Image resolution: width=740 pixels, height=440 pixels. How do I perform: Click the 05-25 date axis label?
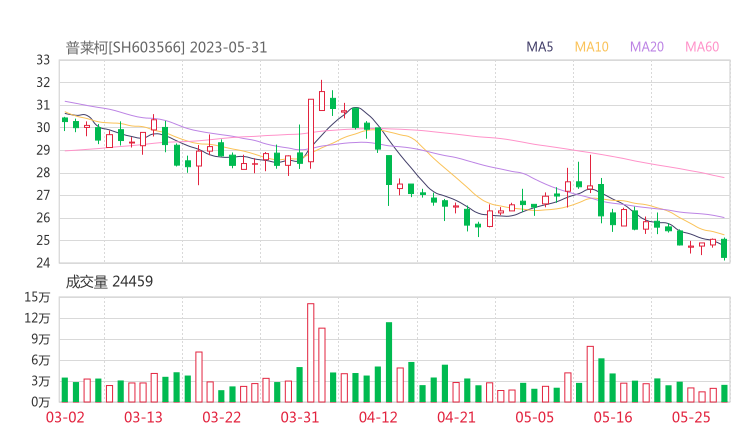pos(691,417)
